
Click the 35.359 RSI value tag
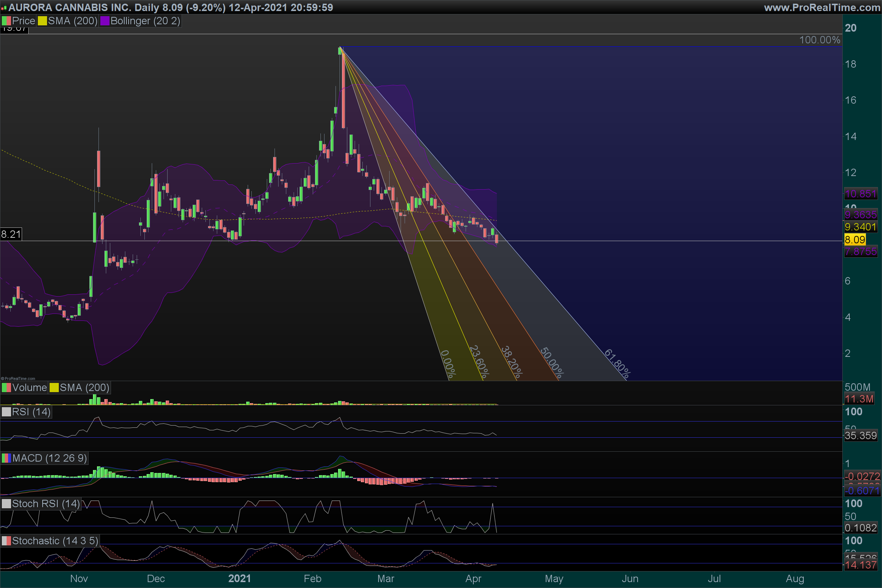tap(861, 436)
